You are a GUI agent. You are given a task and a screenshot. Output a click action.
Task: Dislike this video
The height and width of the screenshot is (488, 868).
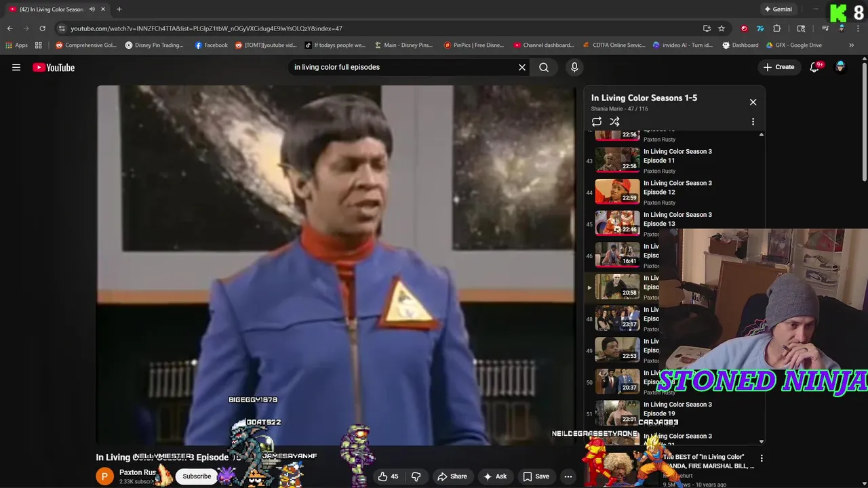pos(416,476)
